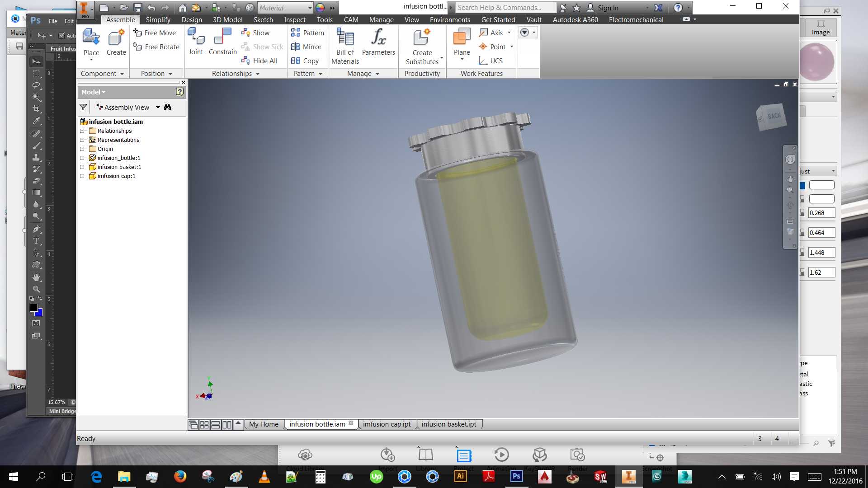Image resolution: width=868 pixels, height=488 pixels.
Task: Click the Home icon in quick access toolbar
Action: 183,8
